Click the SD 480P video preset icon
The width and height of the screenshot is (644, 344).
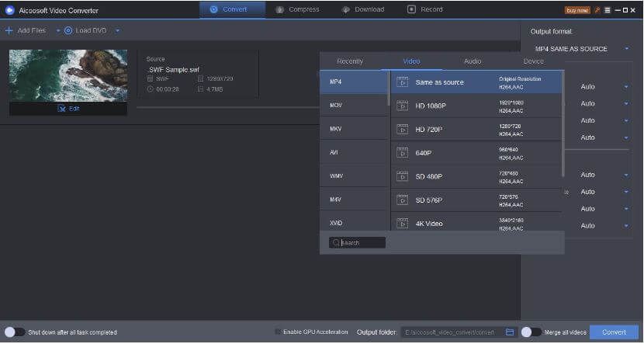coord(403,176)
